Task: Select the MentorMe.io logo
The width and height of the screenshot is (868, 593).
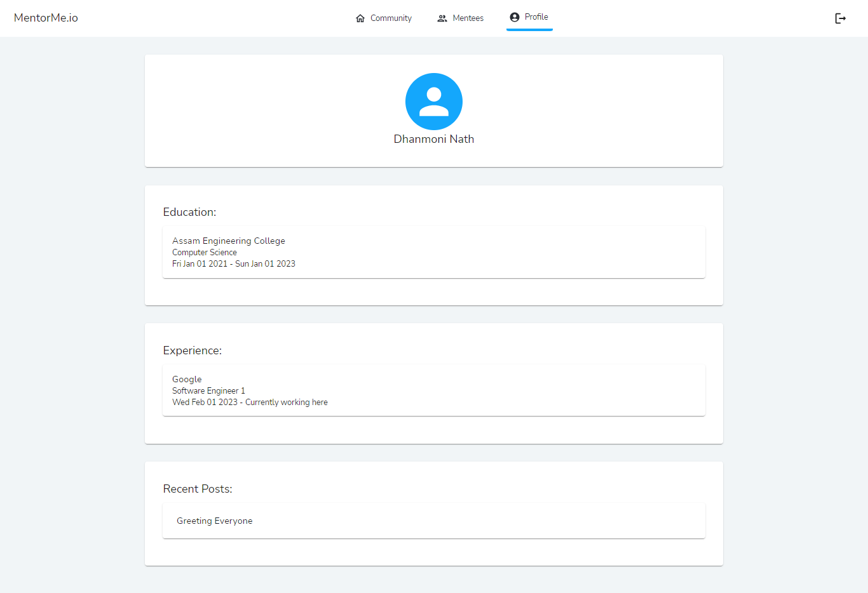Action: point(45,18)
